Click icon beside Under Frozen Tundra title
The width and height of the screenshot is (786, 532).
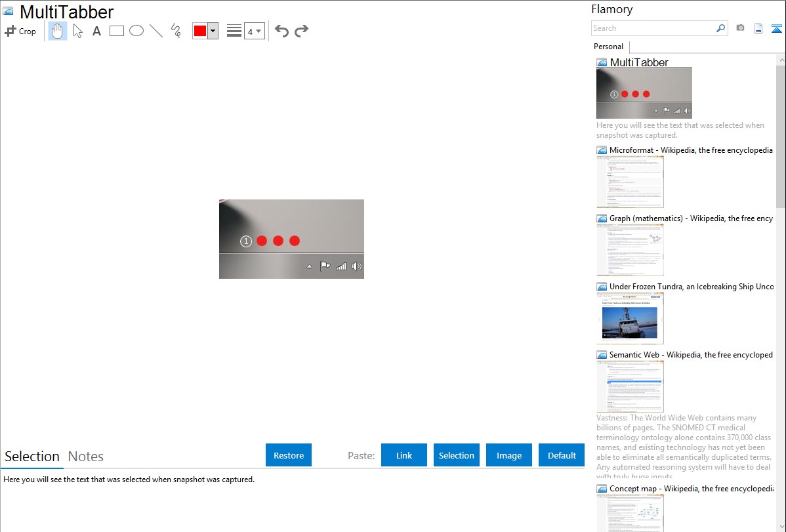point(602,287)
